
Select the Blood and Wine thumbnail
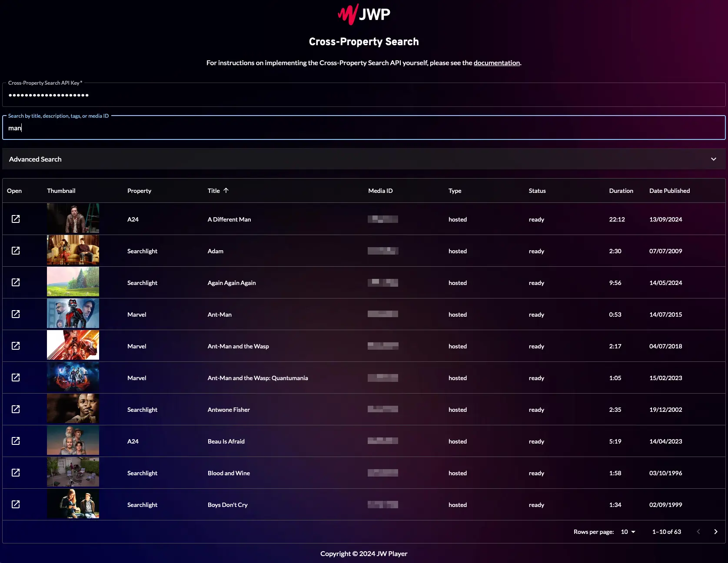(x=73, y=472)
